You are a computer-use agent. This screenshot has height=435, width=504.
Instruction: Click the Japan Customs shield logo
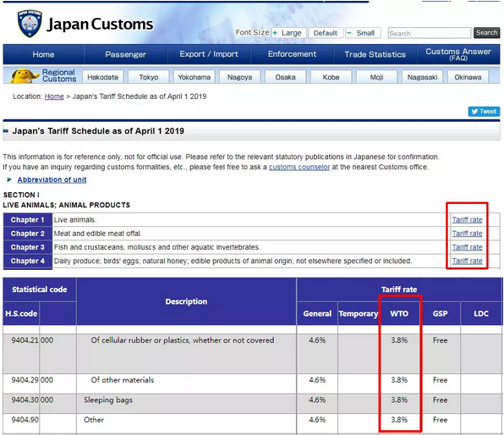pyautogui.click(x=30, y=23)
